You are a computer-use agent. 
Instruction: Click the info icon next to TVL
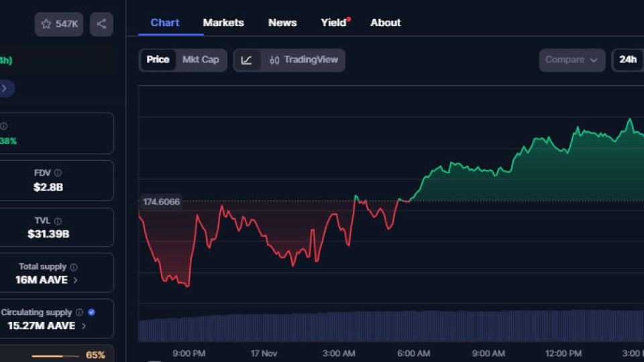[x=58, y=221]
